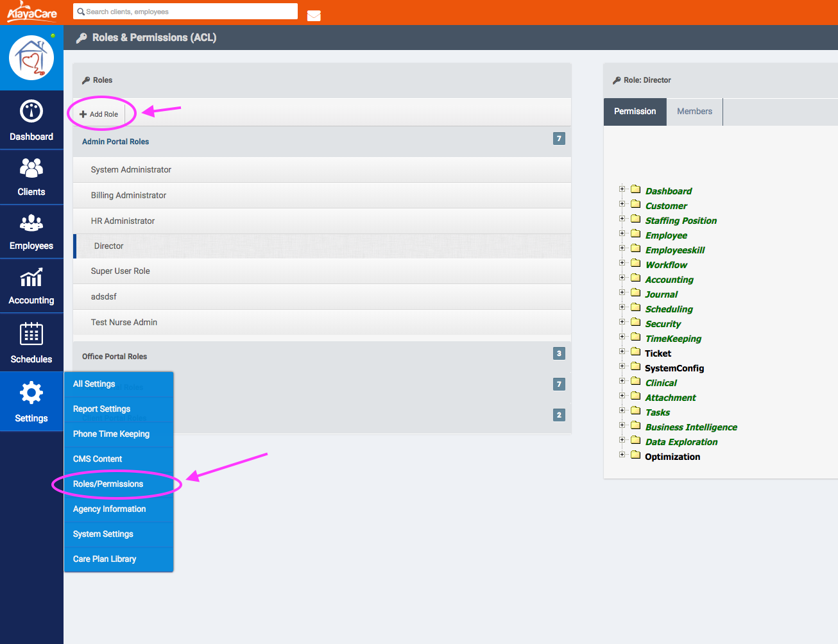The image size is (838, 644).
Task: Choose Care Plan Library menu item
Action: click(105, 559)
